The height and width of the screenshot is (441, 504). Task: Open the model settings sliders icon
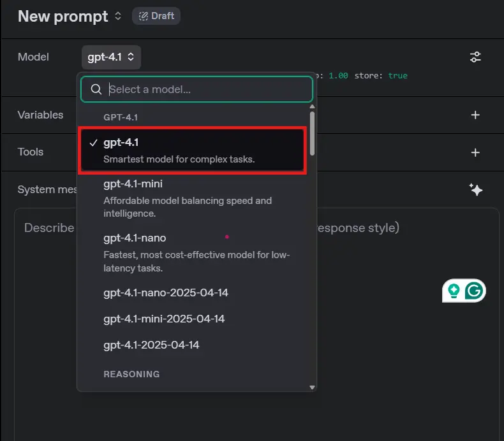coord(475,57)
